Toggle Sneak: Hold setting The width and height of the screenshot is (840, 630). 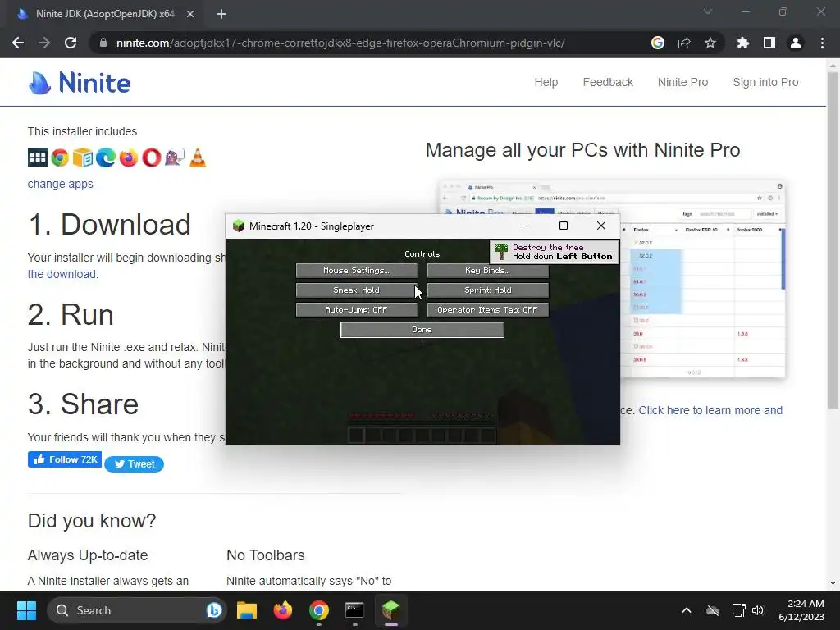tap(356, 290)
